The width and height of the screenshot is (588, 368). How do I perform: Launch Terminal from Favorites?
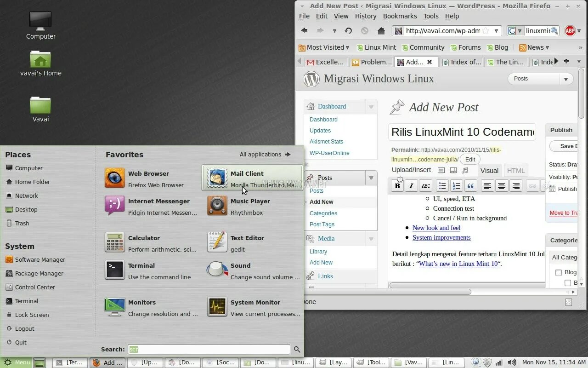pyautogui.click(x=151, y=270)
